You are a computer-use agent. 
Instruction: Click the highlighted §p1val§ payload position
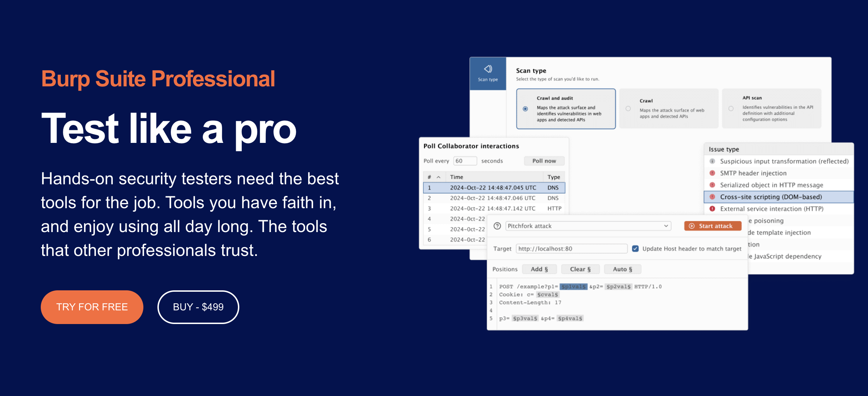(574, 287)
